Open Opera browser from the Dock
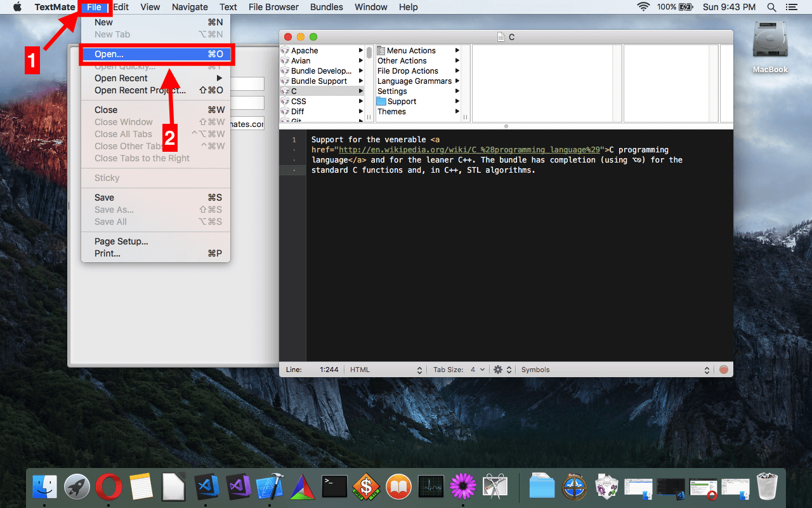Image resolution: width=812 pixels, height=508 pixels. coord(108,487)
